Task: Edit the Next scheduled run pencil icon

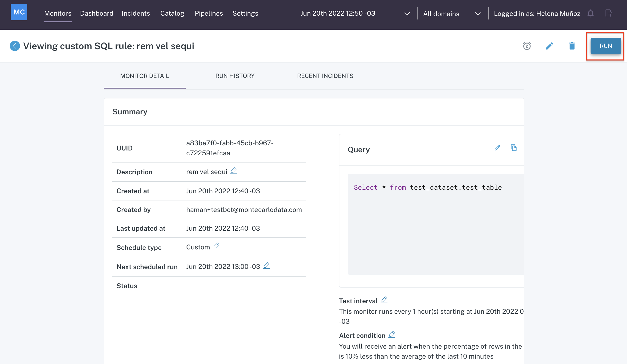Action: pos(267,266)
